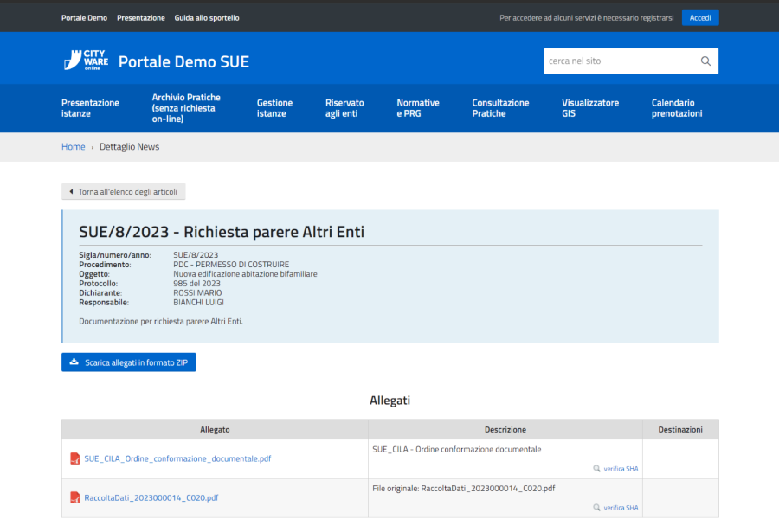
Task: Click the magnifying glass search icon
Action: tap(705, 61)
